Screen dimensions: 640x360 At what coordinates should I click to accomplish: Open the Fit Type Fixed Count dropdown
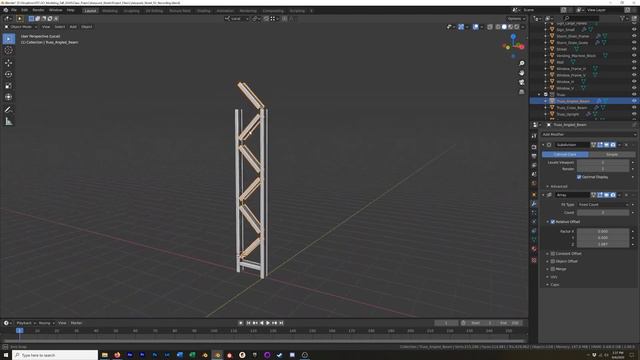[603, 204]
